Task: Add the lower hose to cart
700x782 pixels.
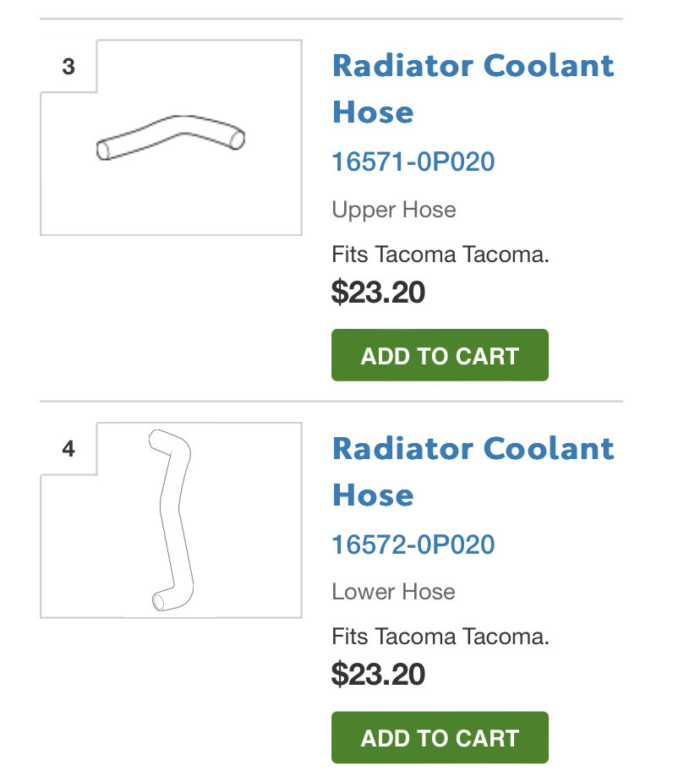Action: click(x=440, y=737)
